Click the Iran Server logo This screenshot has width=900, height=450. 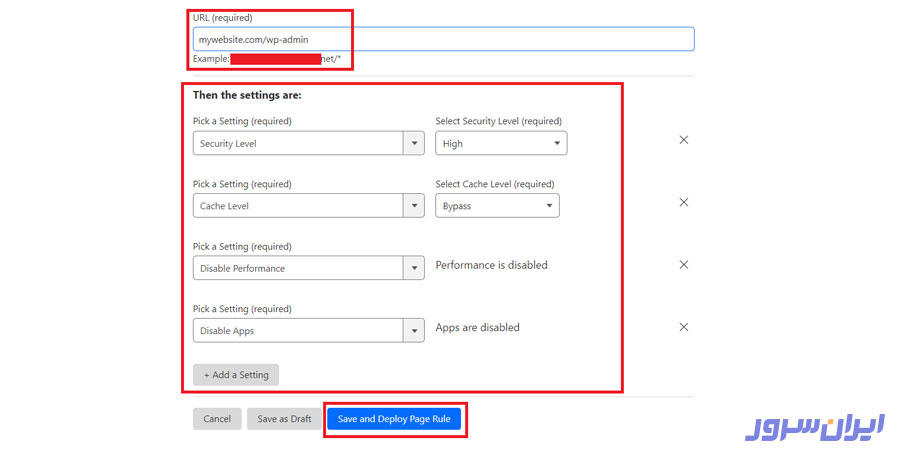815,427
